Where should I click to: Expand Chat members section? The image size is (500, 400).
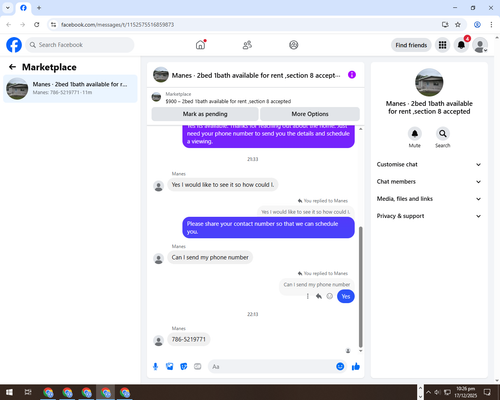coord(429,182)
